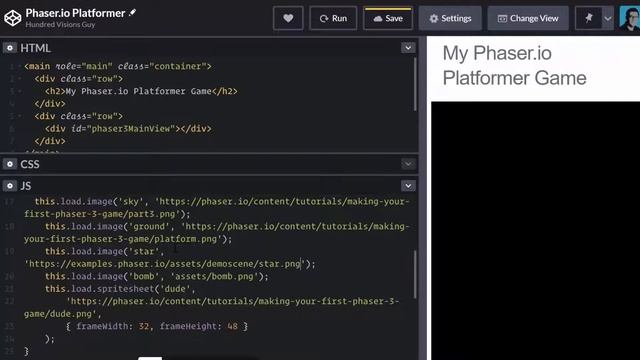Click the star.png URL line
Screen dimensions: 640x360
[170, 264]
